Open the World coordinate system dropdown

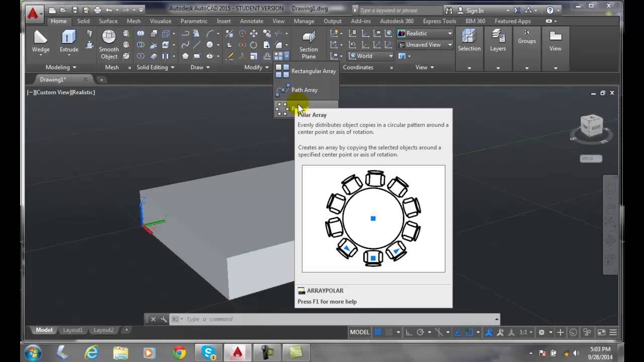point(371,56)
